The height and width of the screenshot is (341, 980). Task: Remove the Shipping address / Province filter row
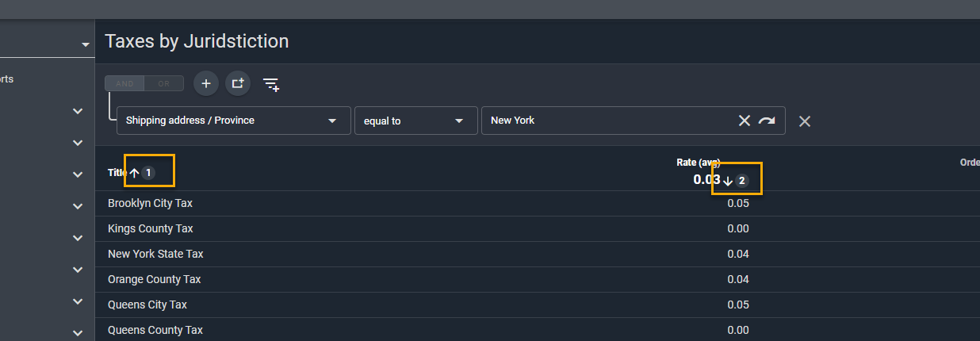804,121
